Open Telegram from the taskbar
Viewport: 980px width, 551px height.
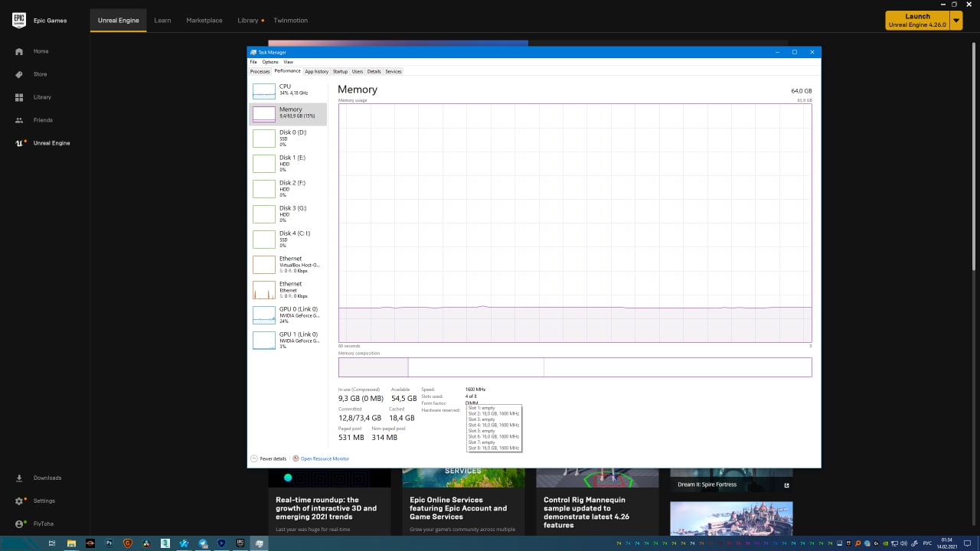203,543
